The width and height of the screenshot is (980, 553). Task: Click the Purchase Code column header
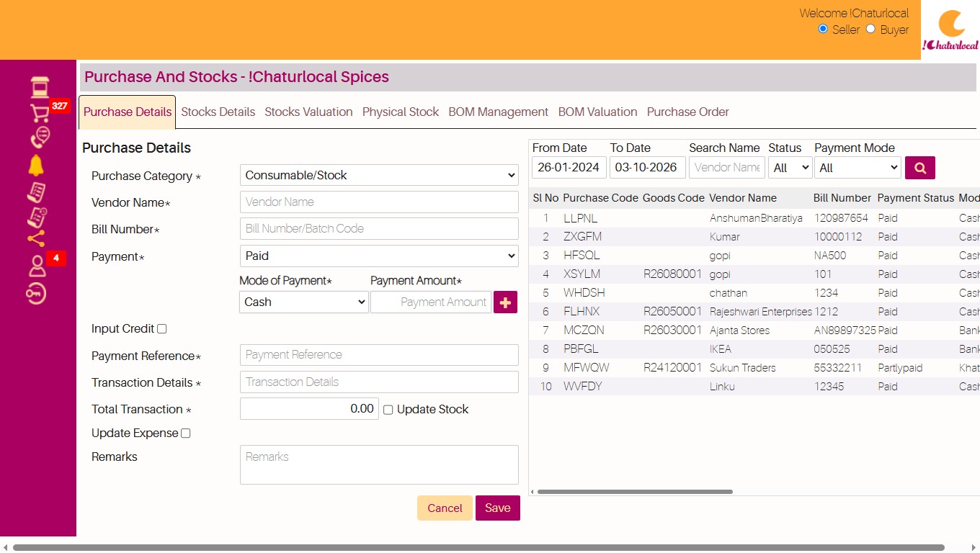point(600,198)
